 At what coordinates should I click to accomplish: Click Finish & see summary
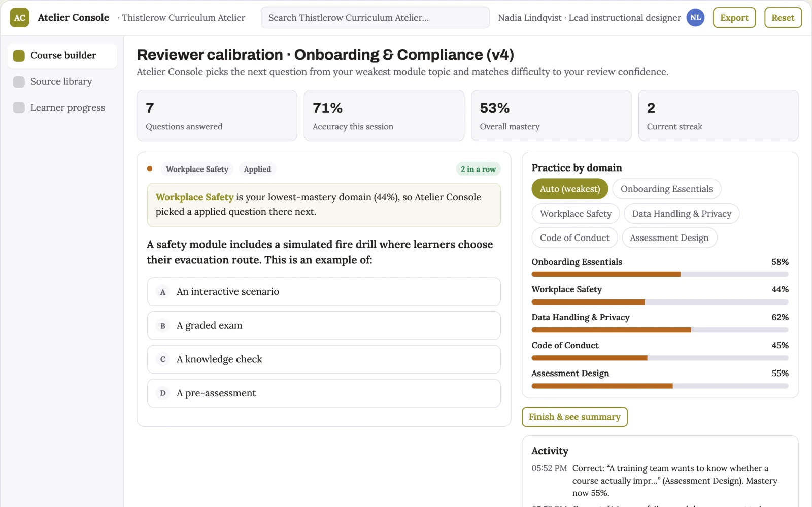tap(574, 417)
